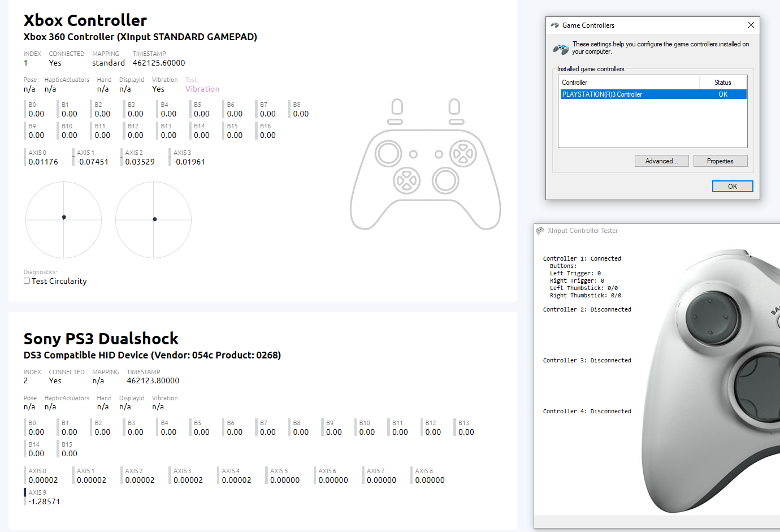
Task: Click the Controller 1: Connected line
Action: (582, 258)
